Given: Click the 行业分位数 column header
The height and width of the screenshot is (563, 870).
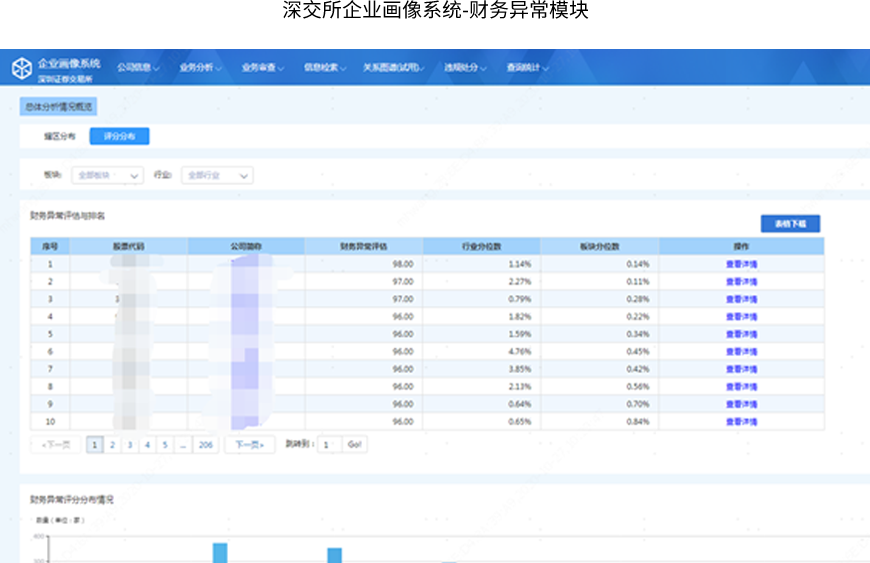Looking at the screenshot, I should (x=482, y=246).
